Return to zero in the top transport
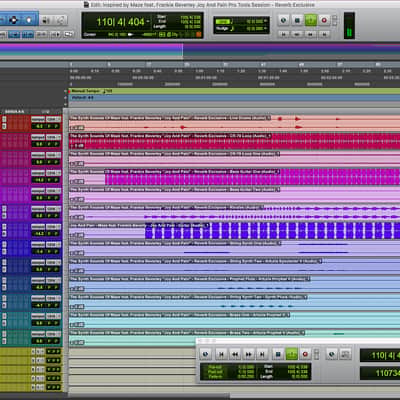The width and height of the screenshot is (400, 400). coord(284,34)
